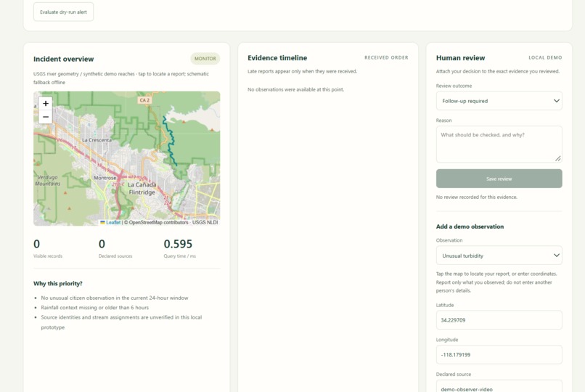Click the Visible records label
Screen dimensions: 585x392
pos(48,256)
